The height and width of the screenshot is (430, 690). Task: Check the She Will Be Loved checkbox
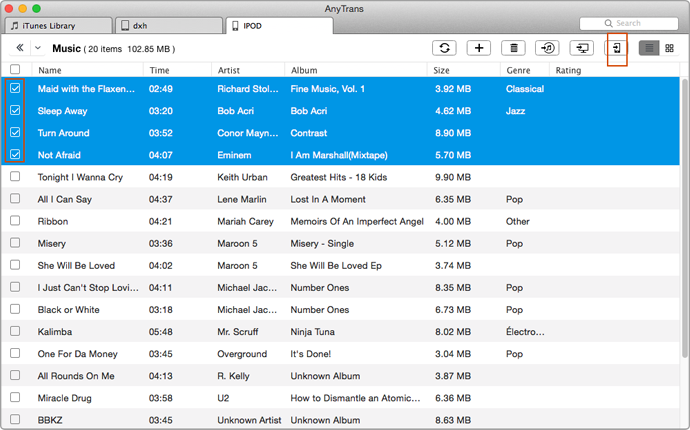click(15, 265)
